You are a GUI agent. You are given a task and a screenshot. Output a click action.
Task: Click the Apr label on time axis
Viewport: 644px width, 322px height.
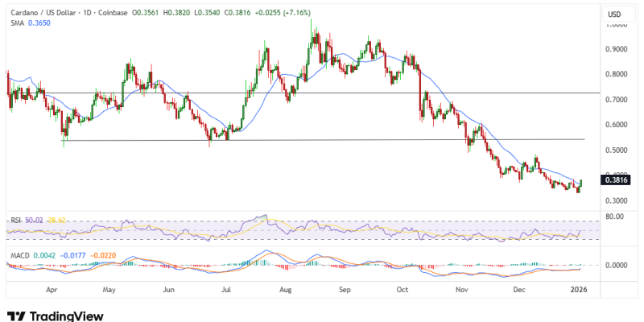tap(52, 287)
